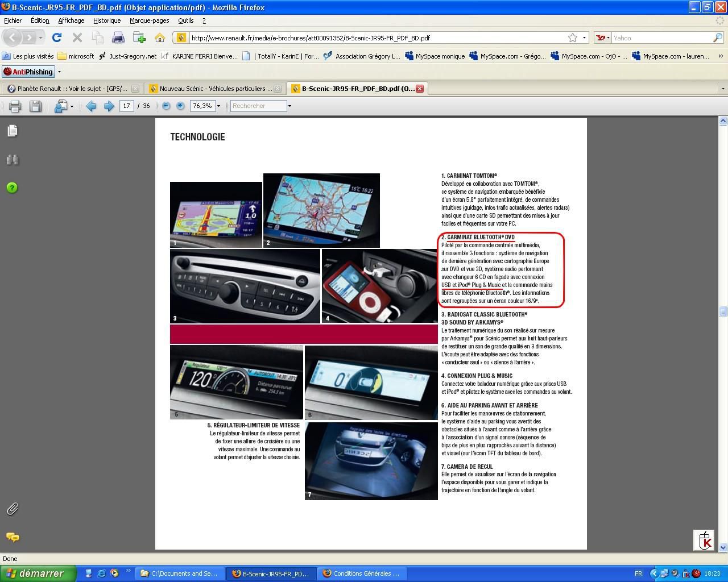Open C:\Documents and Se... taskbar window
This screenshot has width=728, height=582.
click(x=180, y=573)
